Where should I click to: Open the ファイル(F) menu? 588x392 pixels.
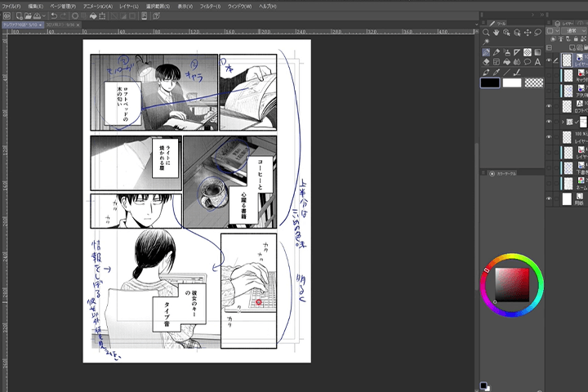11,7
